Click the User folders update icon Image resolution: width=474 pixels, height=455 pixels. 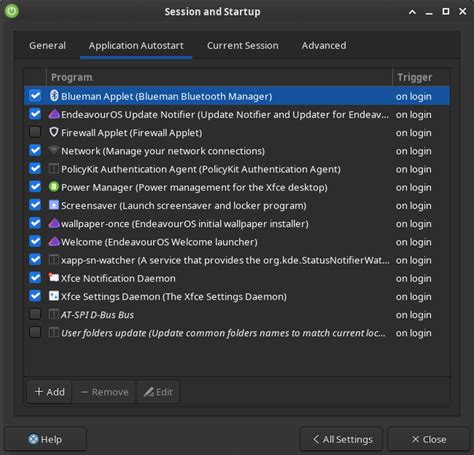[x=54, y=332]
